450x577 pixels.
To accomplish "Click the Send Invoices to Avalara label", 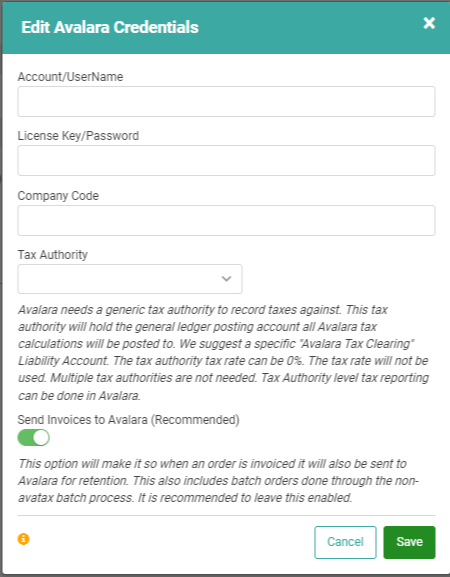I will tap(128, 420).
